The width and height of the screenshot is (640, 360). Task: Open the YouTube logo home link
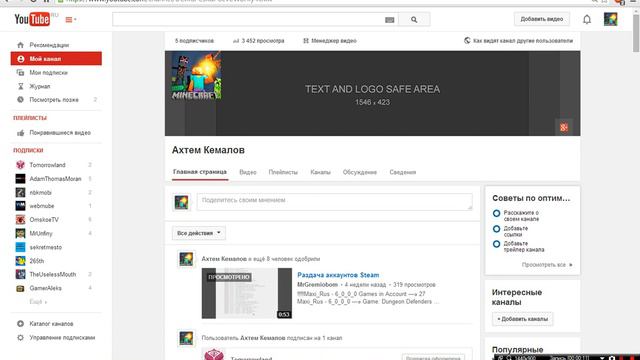tap(32, 19)
